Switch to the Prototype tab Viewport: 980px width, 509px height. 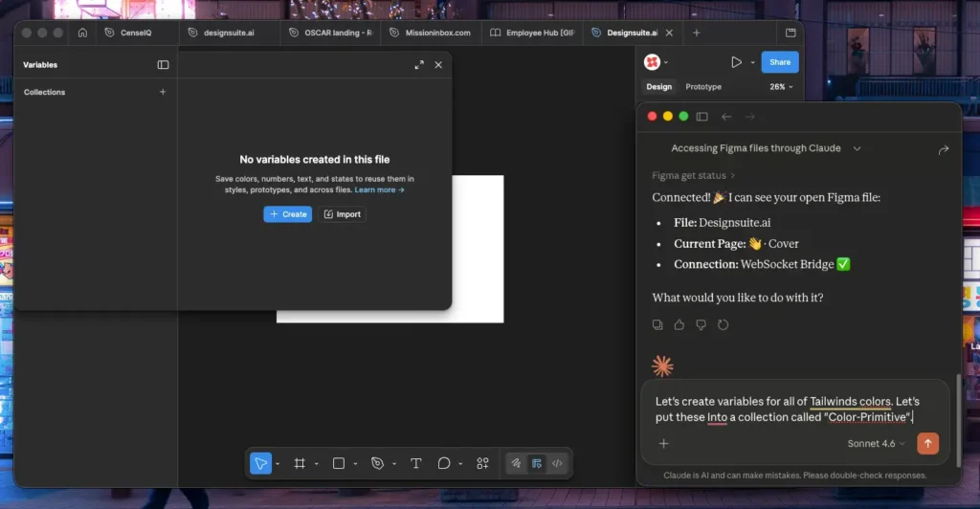tap(703, 87)
